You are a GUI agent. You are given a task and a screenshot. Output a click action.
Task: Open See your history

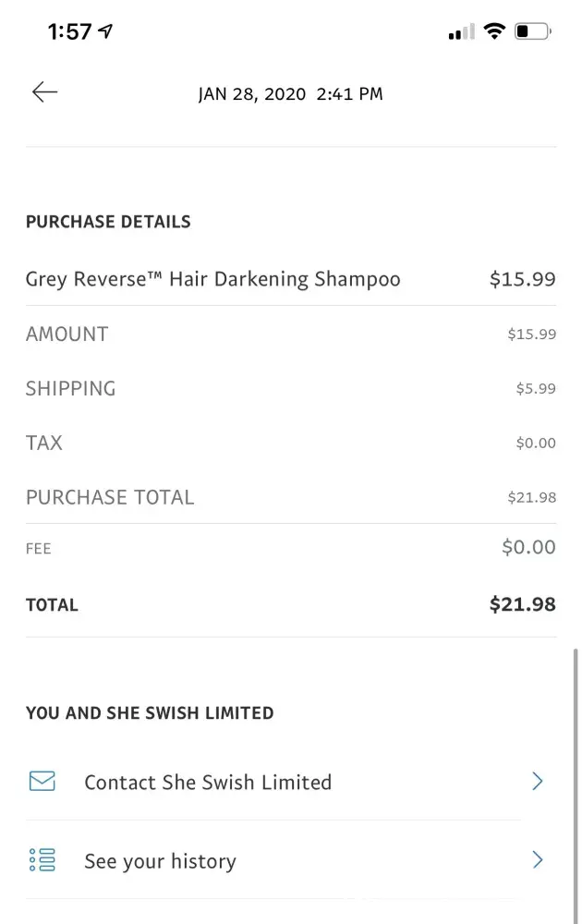point(160,861)
